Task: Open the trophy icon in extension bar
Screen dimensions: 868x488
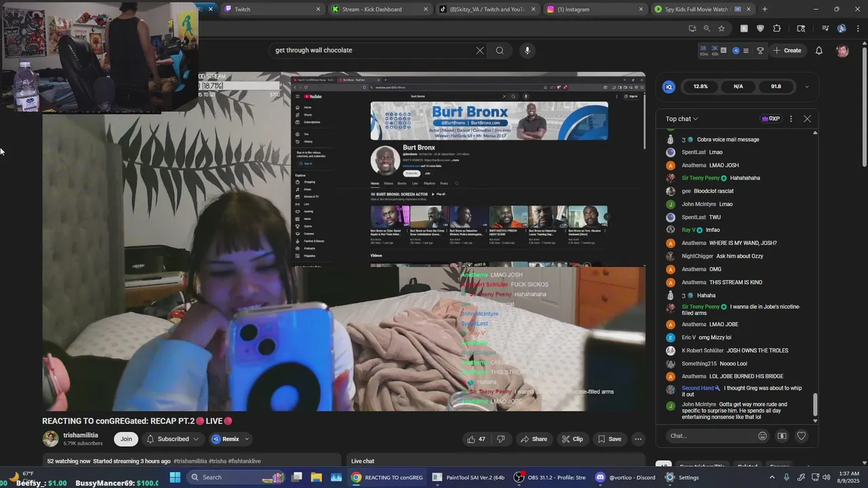Action: (760, 51)
